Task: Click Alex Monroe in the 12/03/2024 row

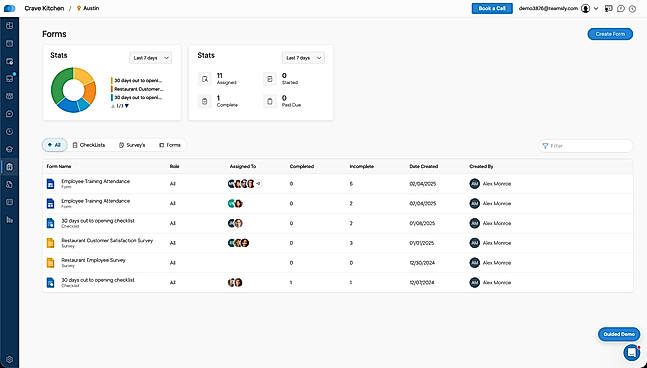Action: 497,283
